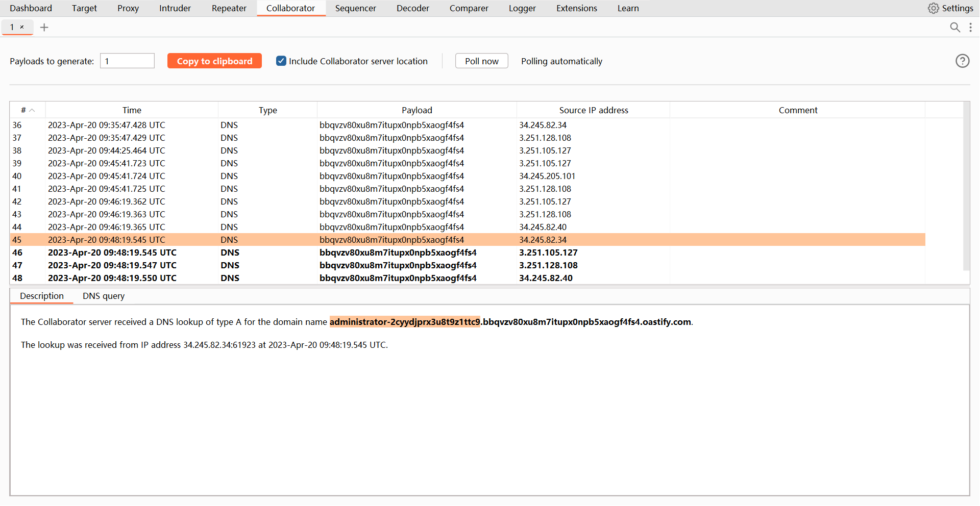
Task: Click the Payloads to generate input field
Action: (127, 61)
